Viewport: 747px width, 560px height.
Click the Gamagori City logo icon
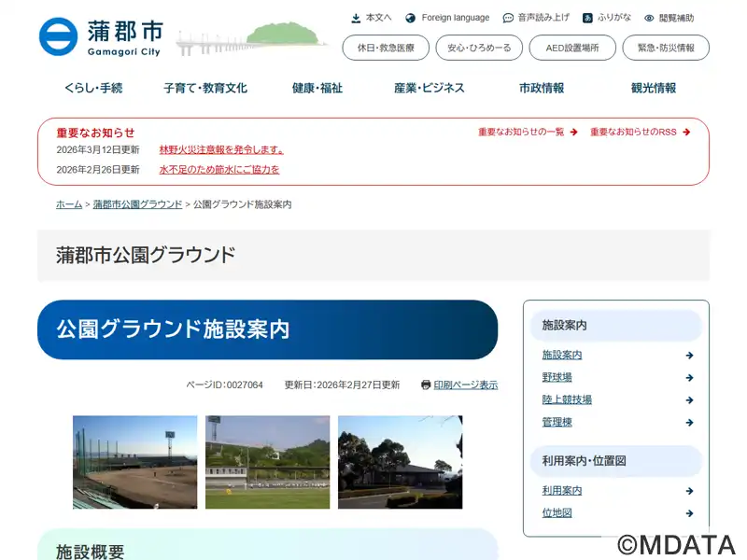coord(58,36)
